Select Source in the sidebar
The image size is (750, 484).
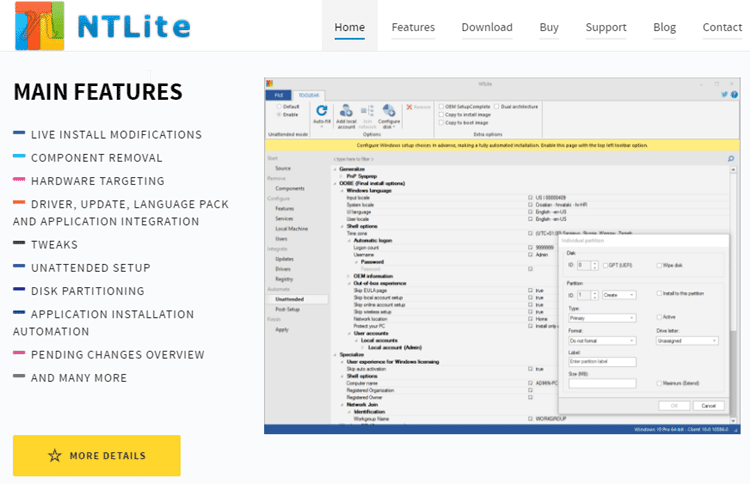(x=283, y=168)
